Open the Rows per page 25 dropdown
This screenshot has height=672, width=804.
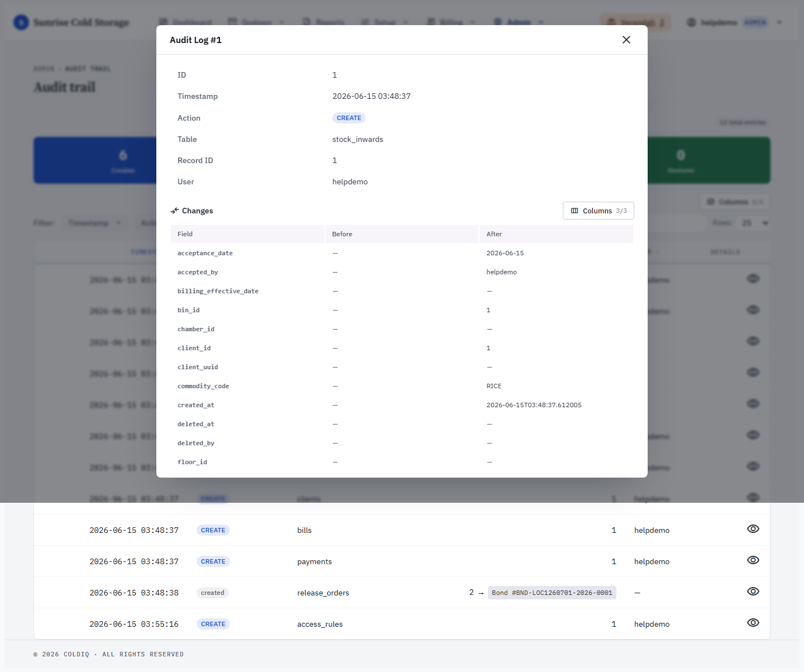pos(754,223)
